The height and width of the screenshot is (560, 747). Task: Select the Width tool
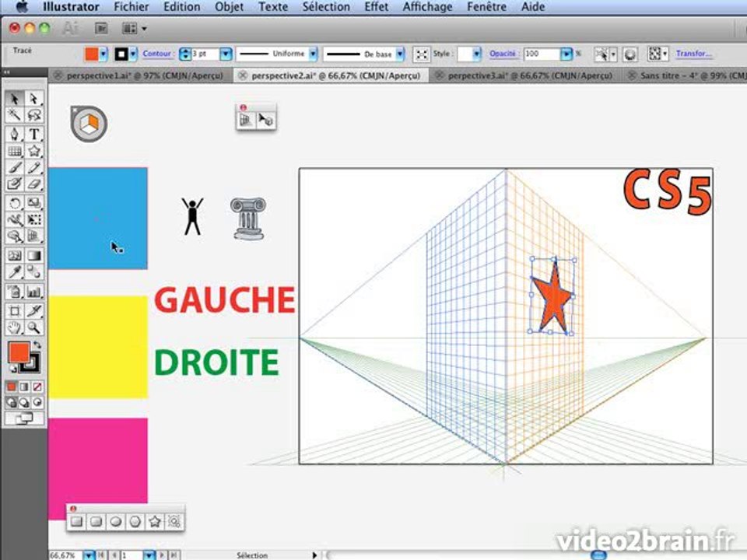pyautogui.click(x=14, y=219)
